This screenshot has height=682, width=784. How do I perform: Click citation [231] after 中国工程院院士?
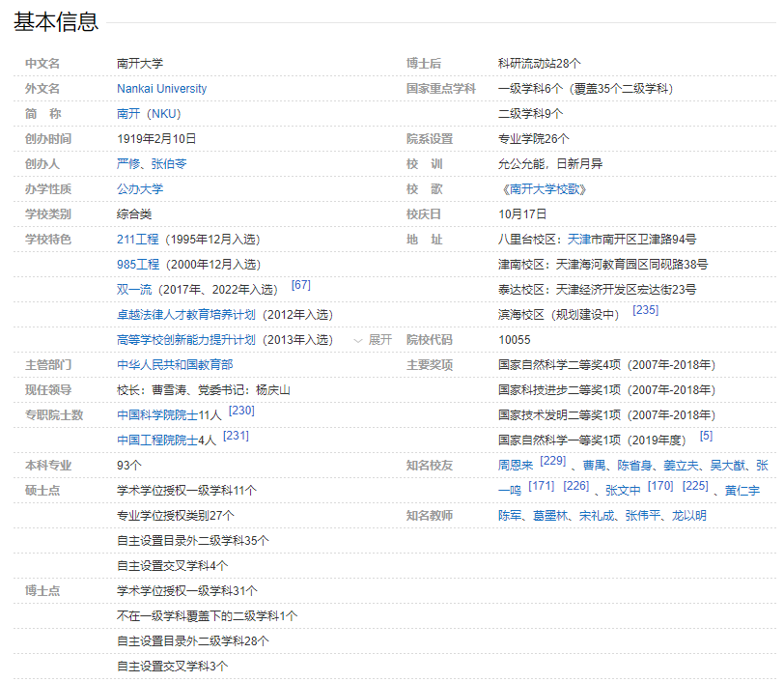[x=236, y=437]
